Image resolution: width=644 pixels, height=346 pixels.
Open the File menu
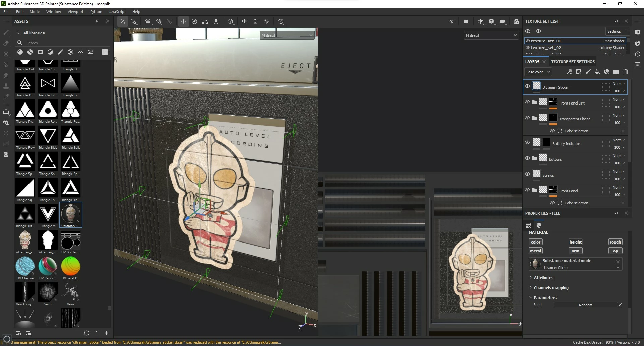[x=6, y=12]
